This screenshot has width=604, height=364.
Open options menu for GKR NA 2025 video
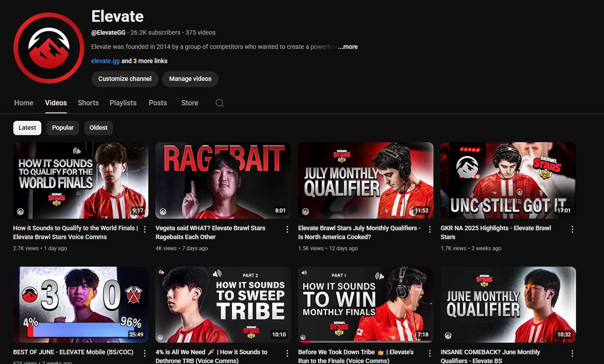click(572, 229)
